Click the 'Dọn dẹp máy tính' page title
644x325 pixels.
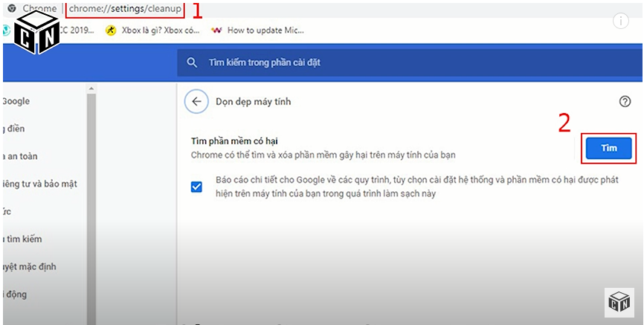(254, 101)
